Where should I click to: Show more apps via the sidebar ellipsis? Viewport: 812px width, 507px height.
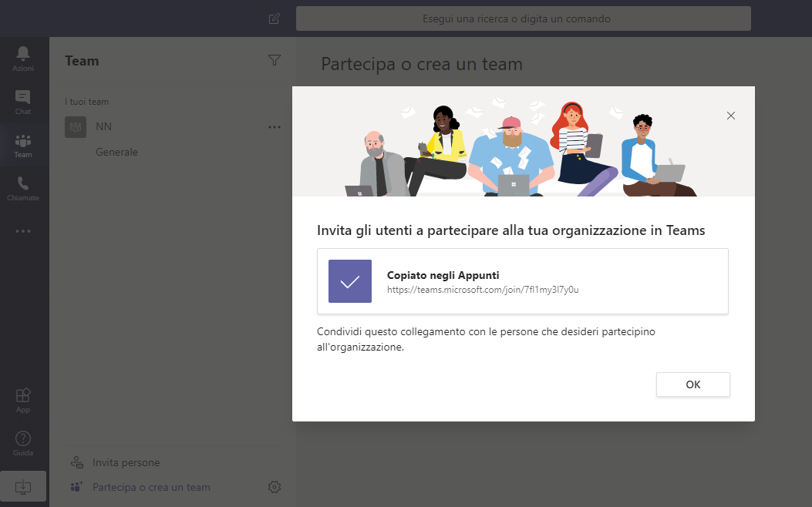pos(23,231)
